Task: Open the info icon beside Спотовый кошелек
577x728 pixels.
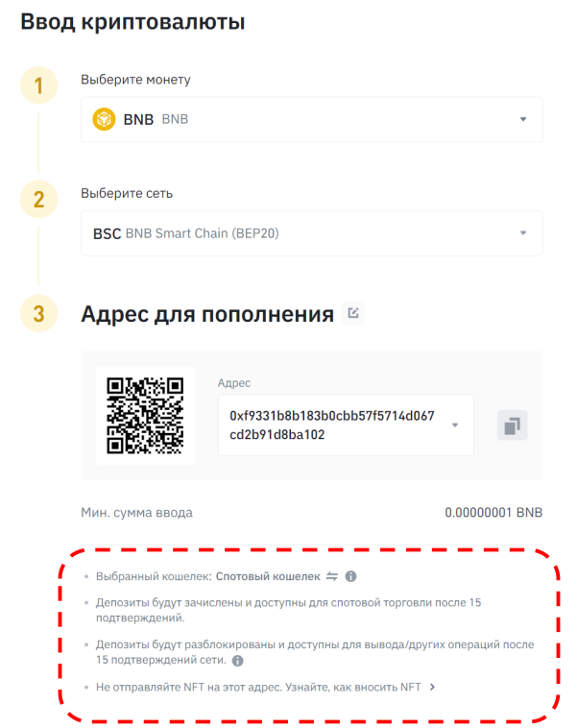Action: pyautogui.click(x=351, y=576)
